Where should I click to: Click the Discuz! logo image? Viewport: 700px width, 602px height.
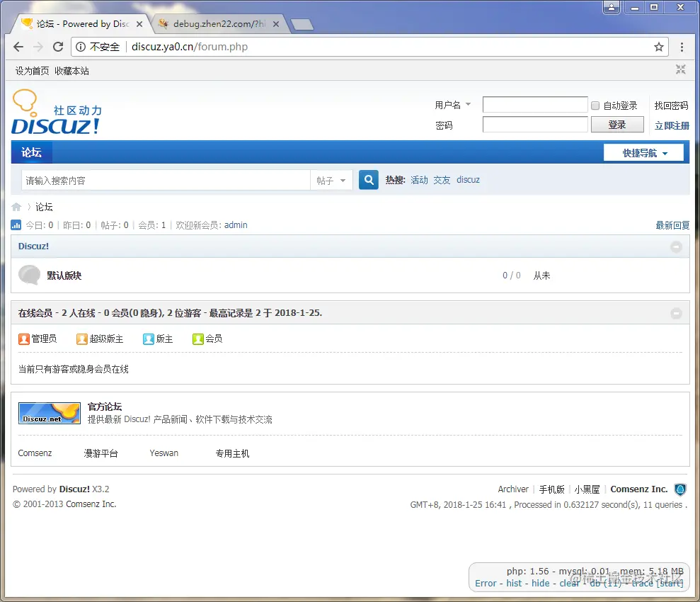tap(57, 112)
